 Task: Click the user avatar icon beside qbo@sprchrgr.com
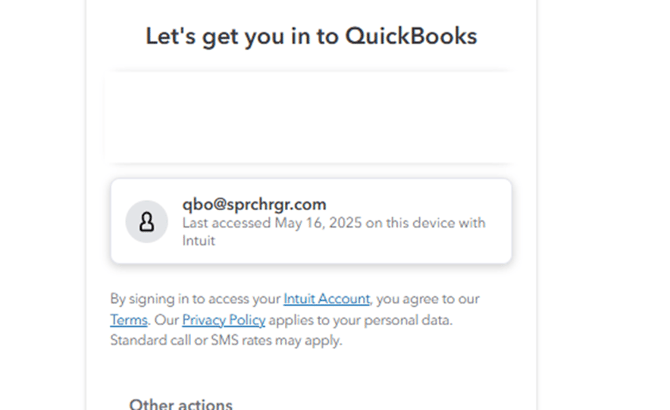(x=147, y=222)
